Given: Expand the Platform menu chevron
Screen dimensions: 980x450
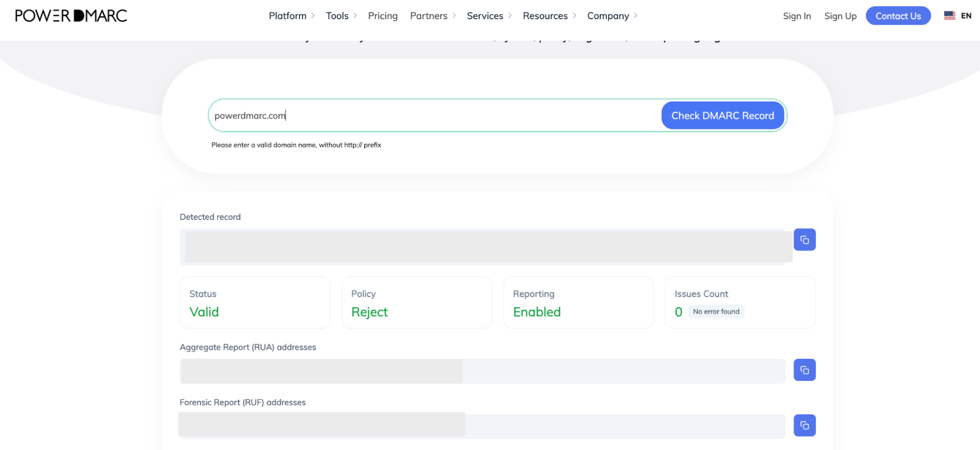Looking at the screenshot, I should pos(313,16).
